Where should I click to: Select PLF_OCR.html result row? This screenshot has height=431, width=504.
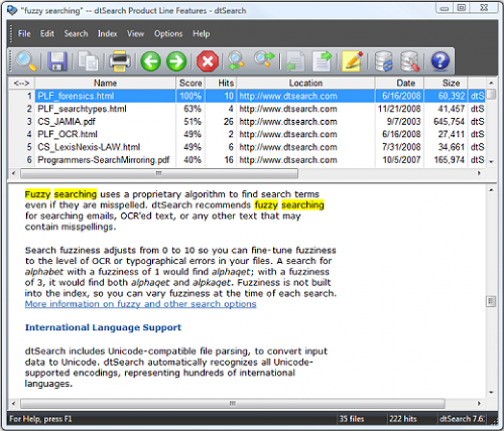click(x=247, y=134)
